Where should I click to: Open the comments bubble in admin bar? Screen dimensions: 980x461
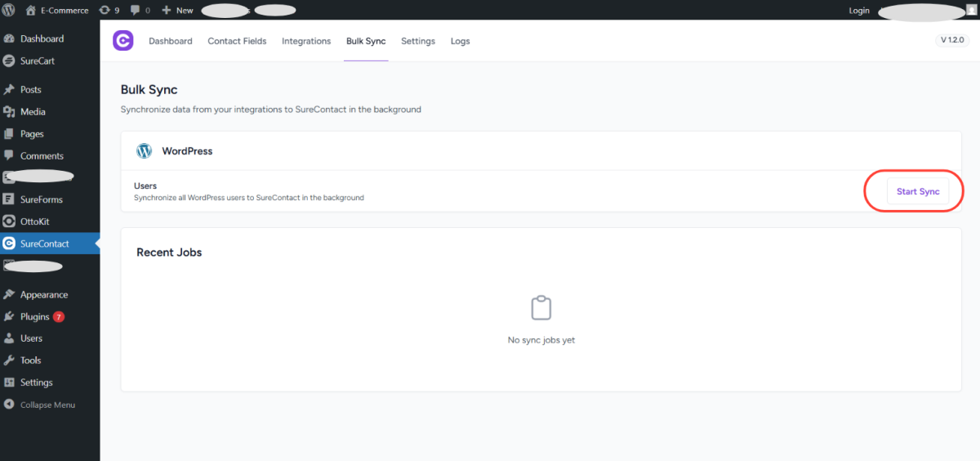pyautogui.click(x=140, y=10)
